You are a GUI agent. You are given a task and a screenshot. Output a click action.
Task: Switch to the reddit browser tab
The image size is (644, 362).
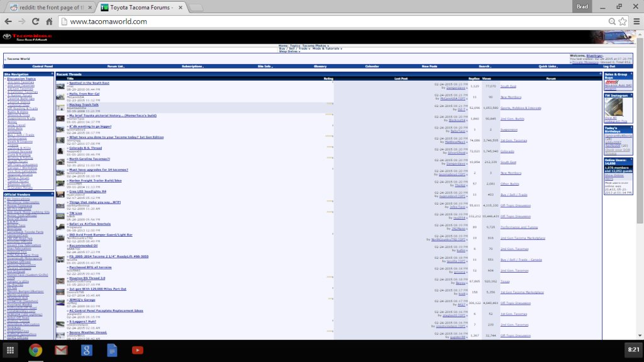[x=52, y=8]
